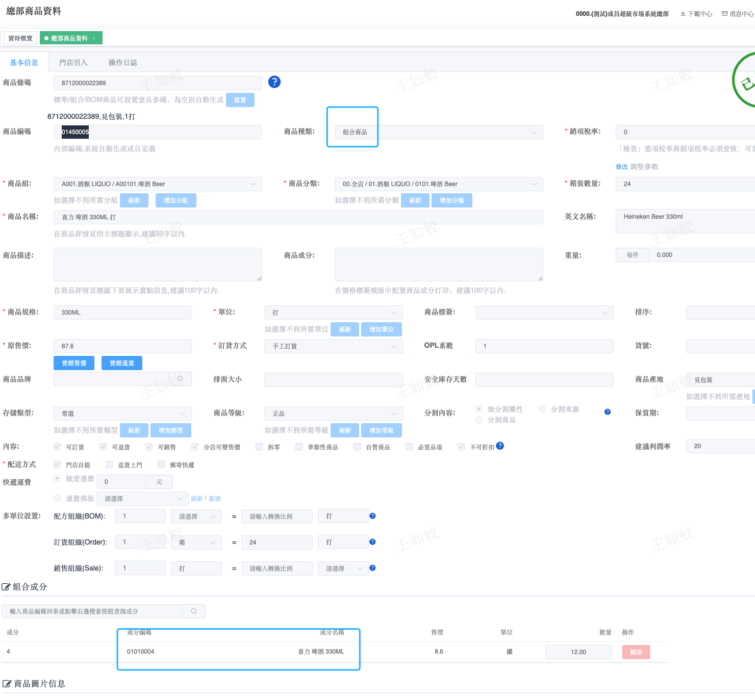The width and height of the screenshot is (755, 700).
Task: Select the 運費模板 radio button
Action: click(57, 498)
